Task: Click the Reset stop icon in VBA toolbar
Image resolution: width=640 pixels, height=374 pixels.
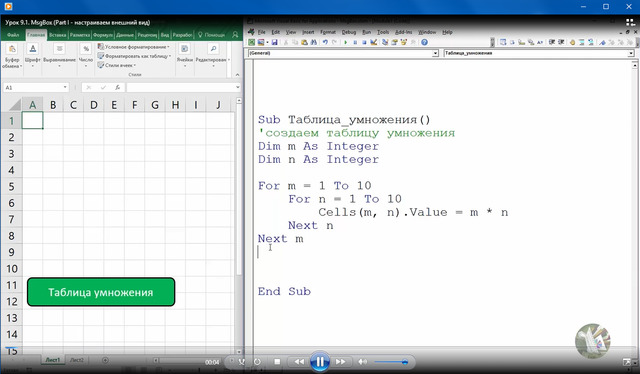Action: [364, 42]
